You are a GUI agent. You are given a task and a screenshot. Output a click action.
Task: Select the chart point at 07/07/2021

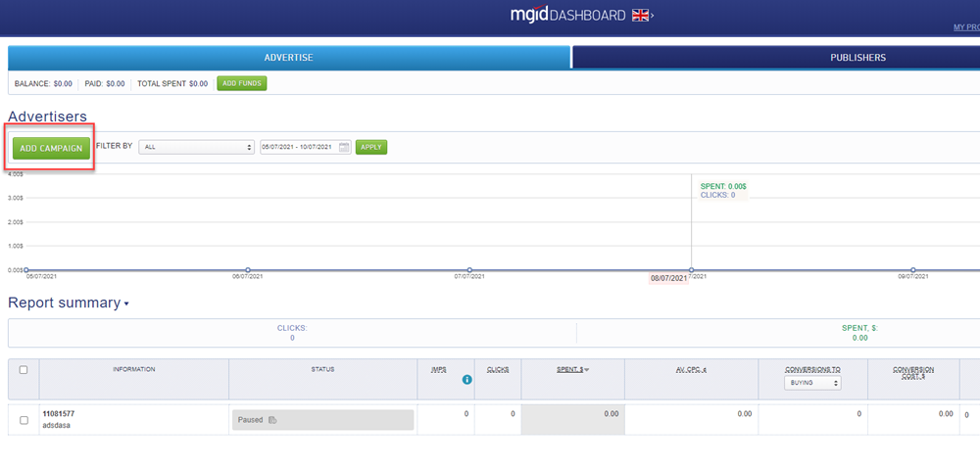click(470, 270)
